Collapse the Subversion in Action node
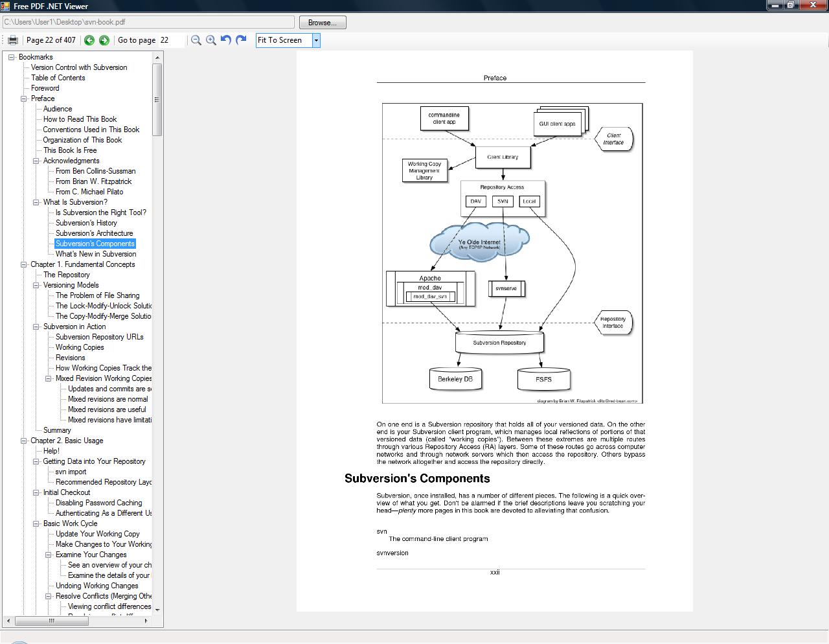 click(x=36, y=327)
